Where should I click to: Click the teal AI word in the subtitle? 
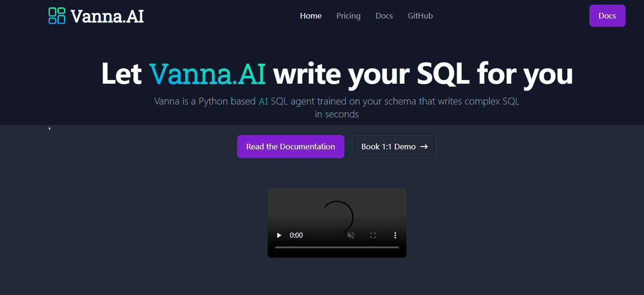[x=264, y=101]
